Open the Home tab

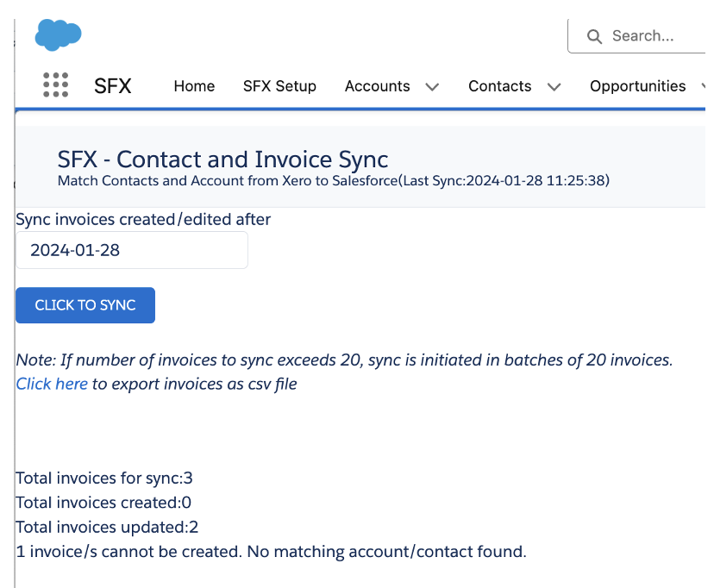coord(194,86)
